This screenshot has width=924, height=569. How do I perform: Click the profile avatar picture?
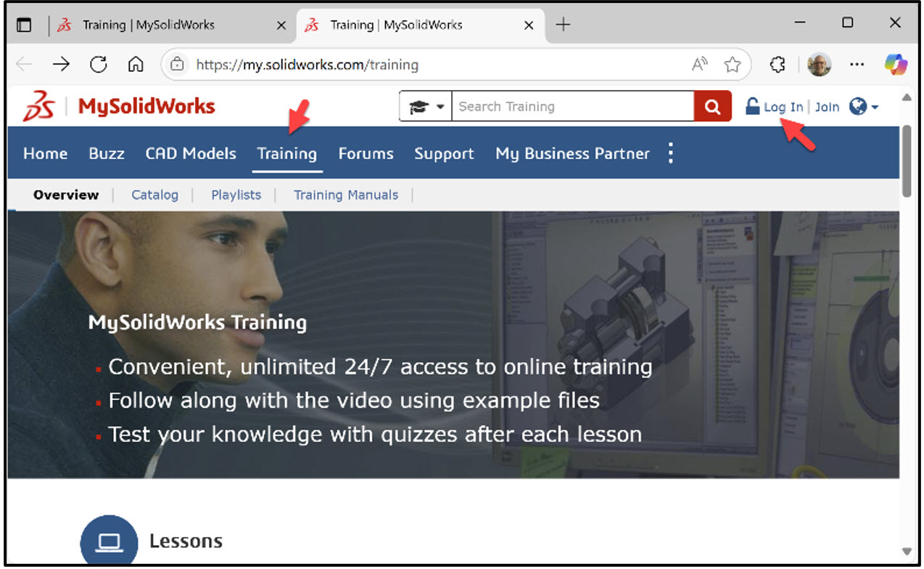pyautogui.click(x=819, y=65)
